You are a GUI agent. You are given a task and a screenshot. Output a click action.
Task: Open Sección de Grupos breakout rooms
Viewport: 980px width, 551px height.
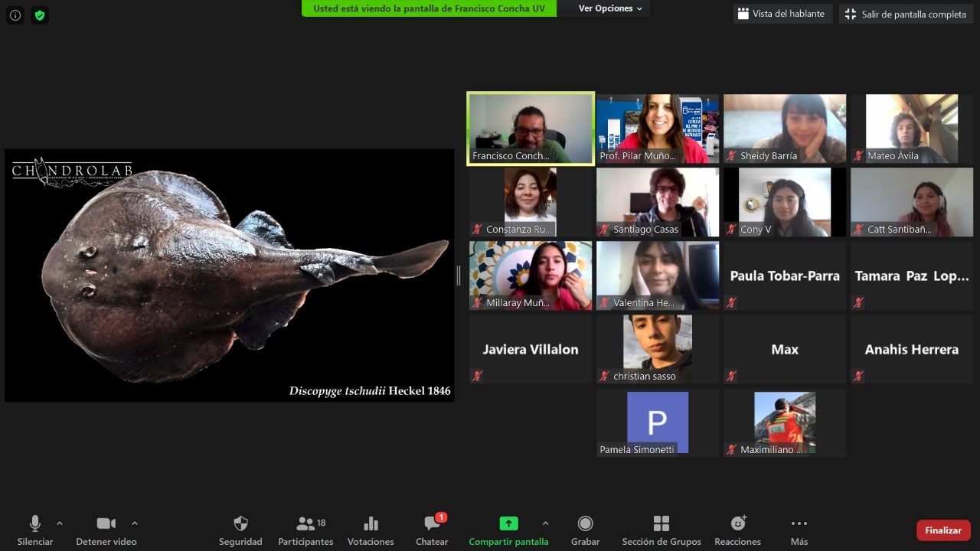coord(661,524)
